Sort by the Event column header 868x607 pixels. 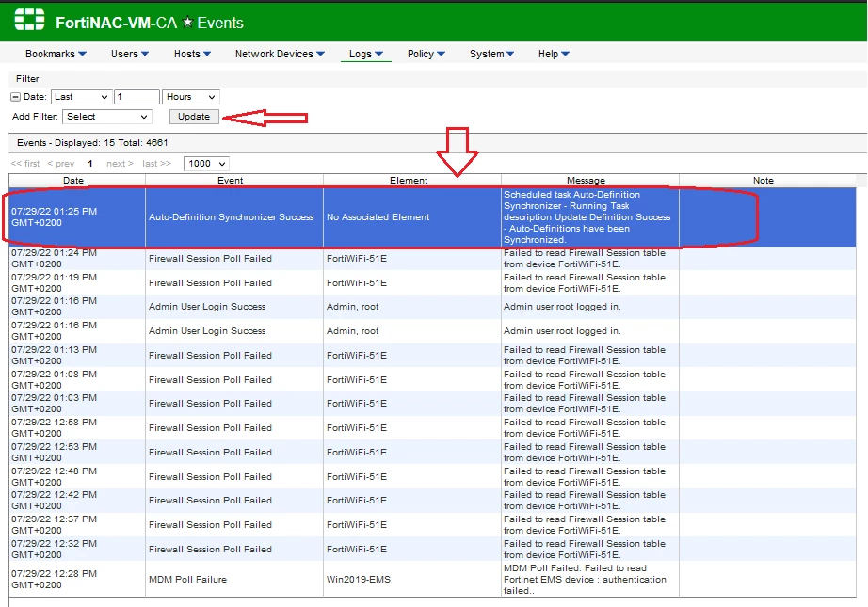click(x=231, y=181)
